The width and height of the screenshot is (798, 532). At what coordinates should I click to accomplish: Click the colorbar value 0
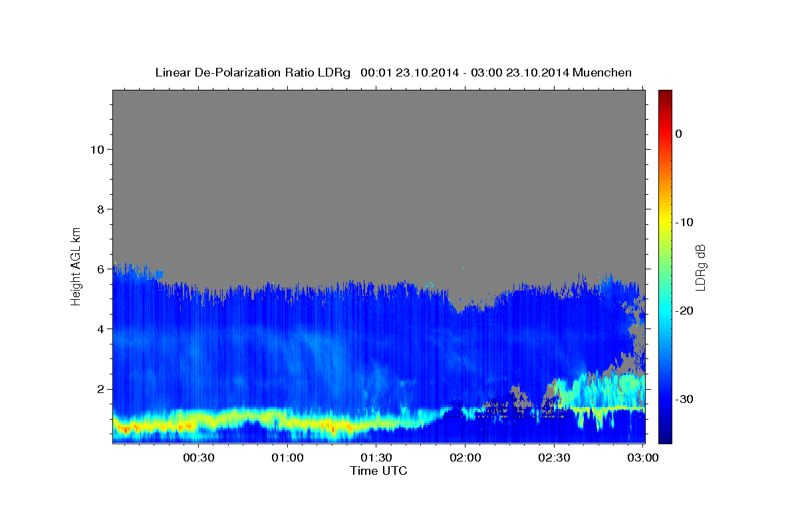click(x=678, y=134)
